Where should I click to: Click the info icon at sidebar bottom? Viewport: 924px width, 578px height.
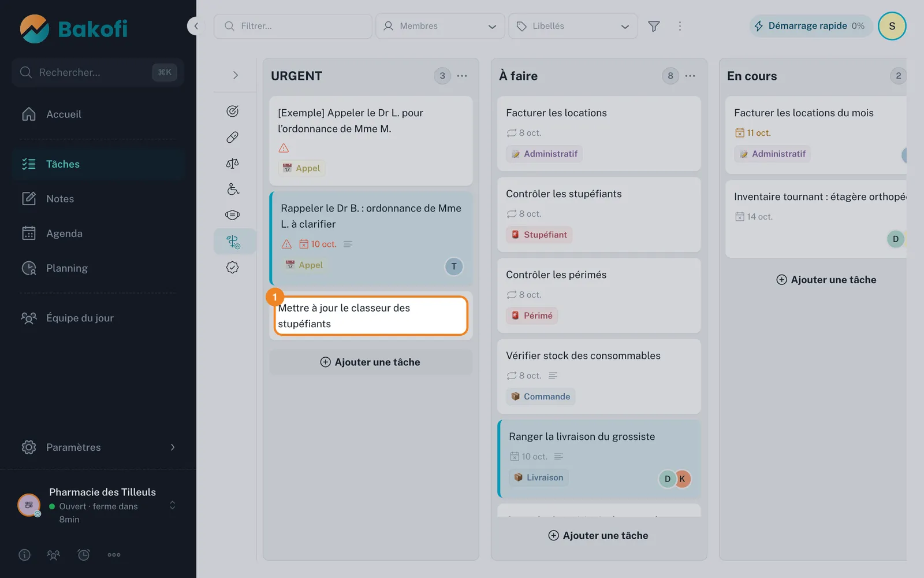click(x=24, y=555)
